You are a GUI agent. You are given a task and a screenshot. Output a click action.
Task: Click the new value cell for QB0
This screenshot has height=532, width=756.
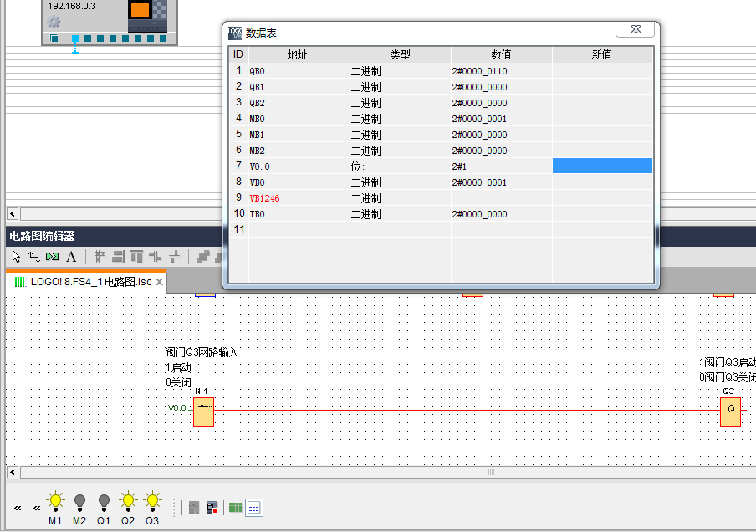(x=602, y=71)
